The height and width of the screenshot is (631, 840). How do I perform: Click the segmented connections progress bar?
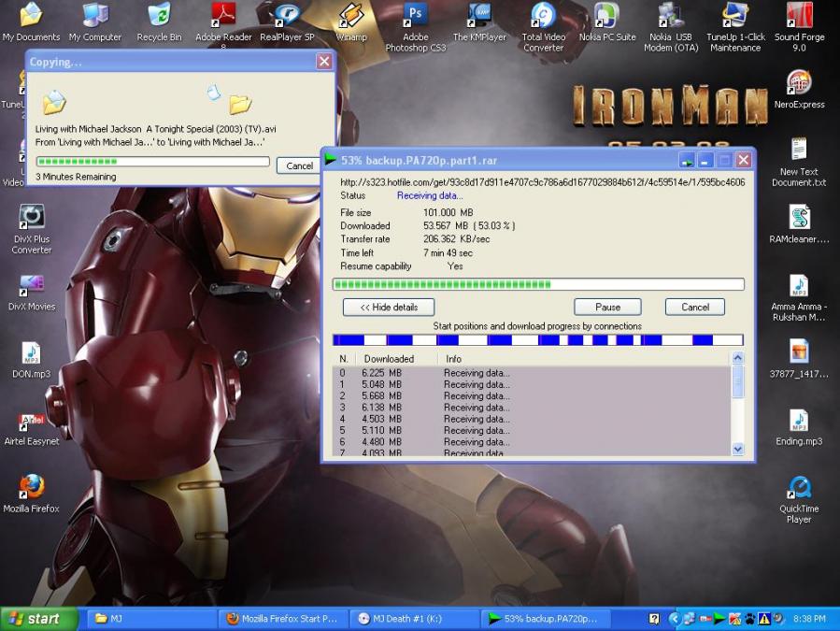[x=538, y=340]
